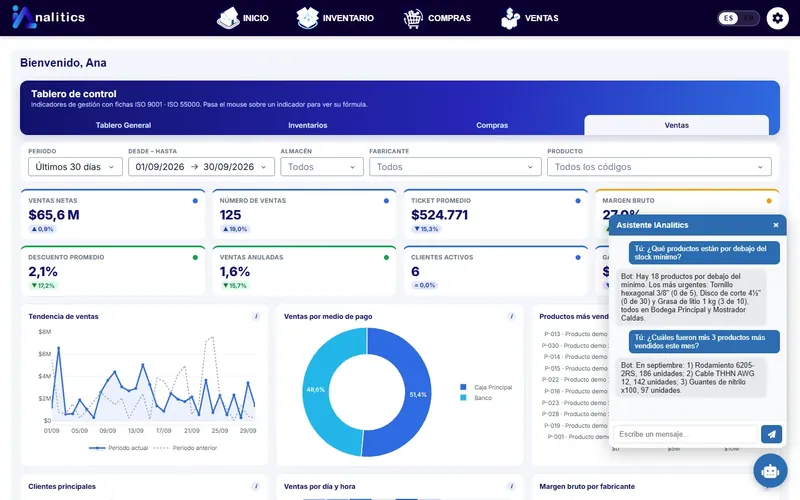Toggle Periodo anterior legend series
The image size is (800, 500).
pos(185,448)
